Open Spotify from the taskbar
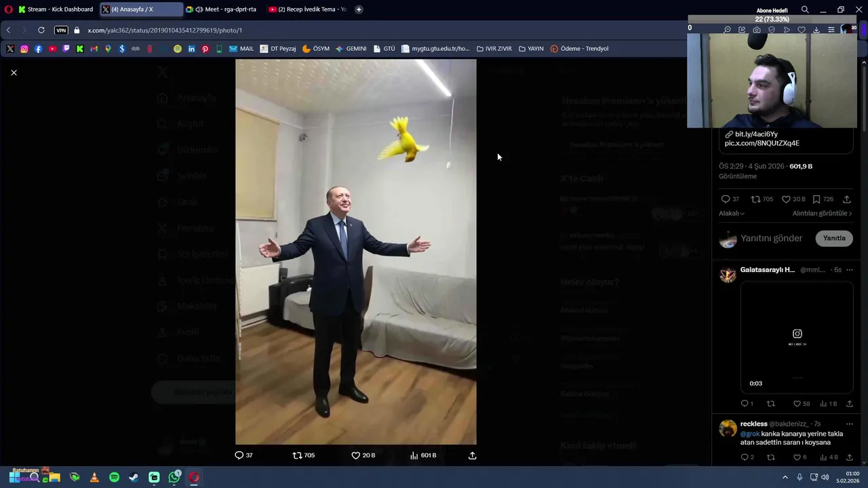The image size is (868, 488). 114,477
